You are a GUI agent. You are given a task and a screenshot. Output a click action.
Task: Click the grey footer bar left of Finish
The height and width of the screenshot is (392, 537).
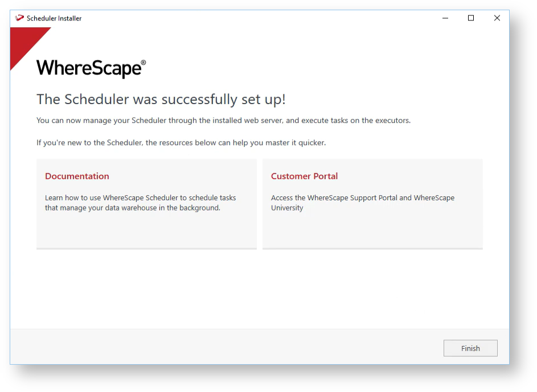pyautogui.click(x=228, y=347)
